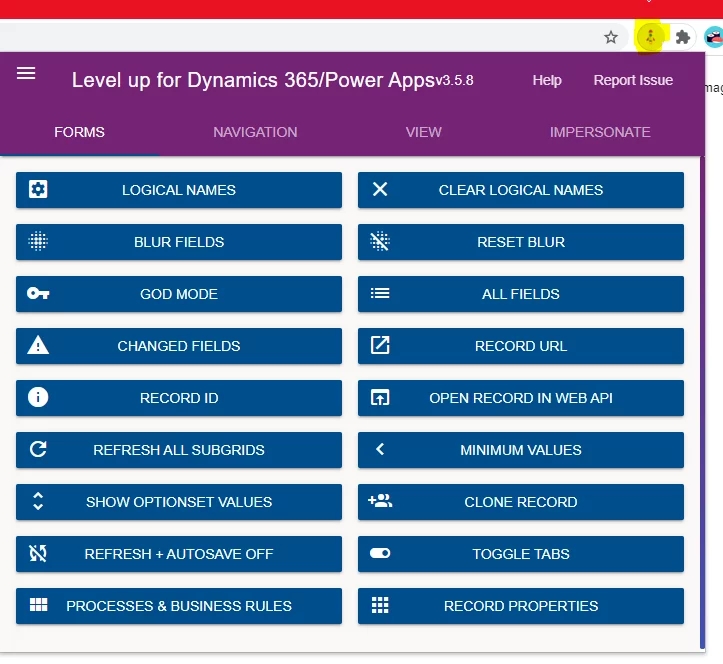Select Show Optionset Values

pos(179,502)
